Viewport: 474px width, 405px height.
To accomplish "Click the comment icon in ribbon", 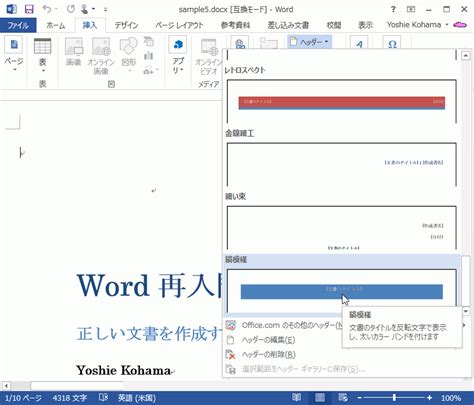I will [x=269, y=43].
